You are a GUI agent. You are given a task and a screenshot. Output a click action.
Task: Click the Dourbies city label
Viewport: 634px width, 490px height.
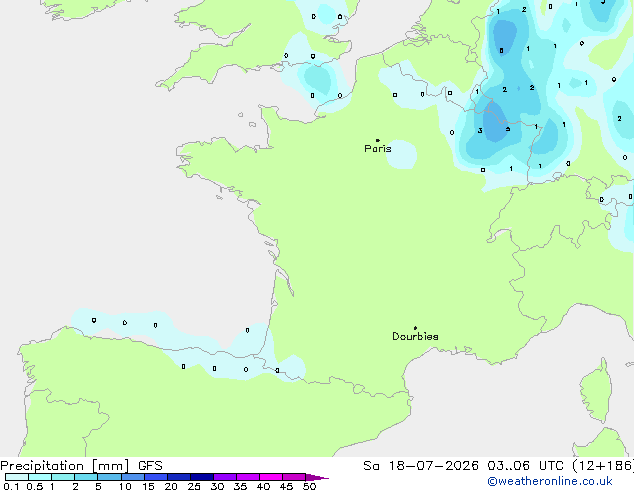[415, 336]
